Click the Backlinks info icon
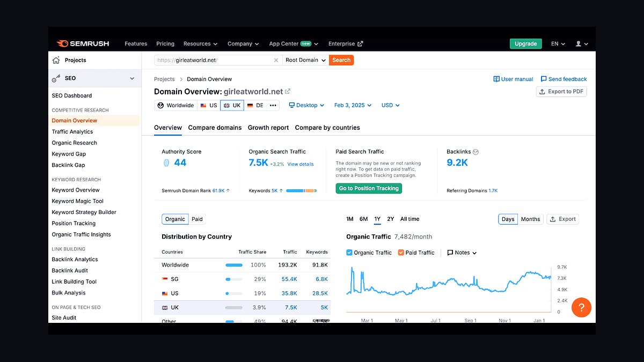The image size is (644, 362). point(475,152)
